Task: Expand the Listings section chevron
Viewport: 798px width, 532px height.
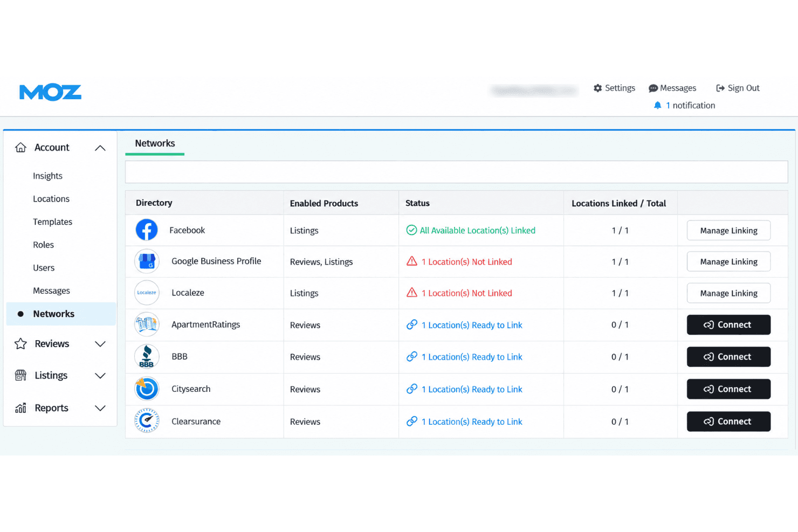Action: [100, 376]
